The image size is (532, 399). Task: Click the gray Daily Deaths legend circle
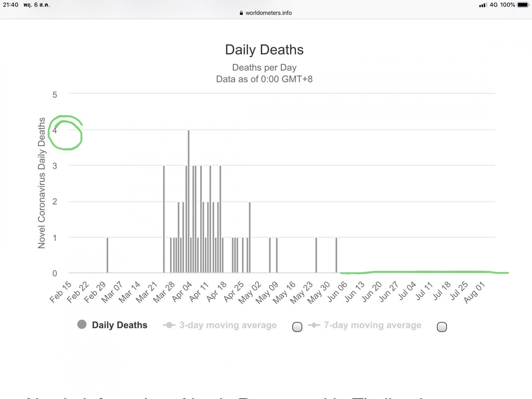click(82, 325)
